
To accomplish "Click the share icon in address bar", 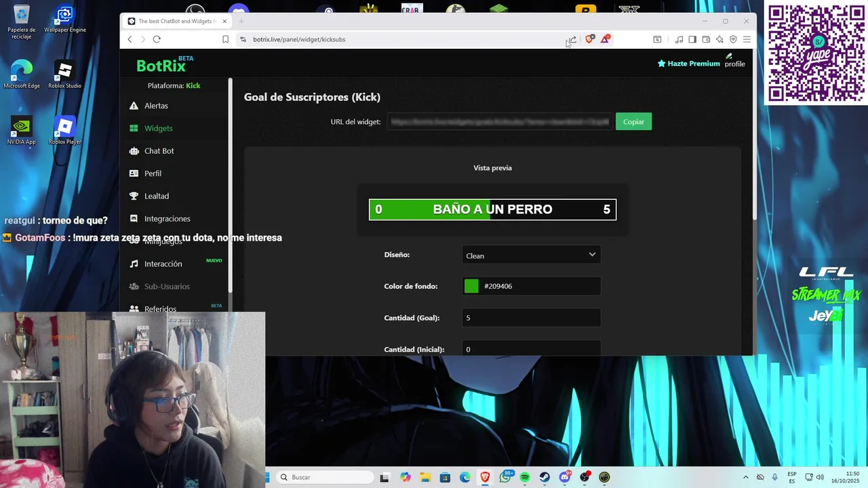I will point(572,39).
